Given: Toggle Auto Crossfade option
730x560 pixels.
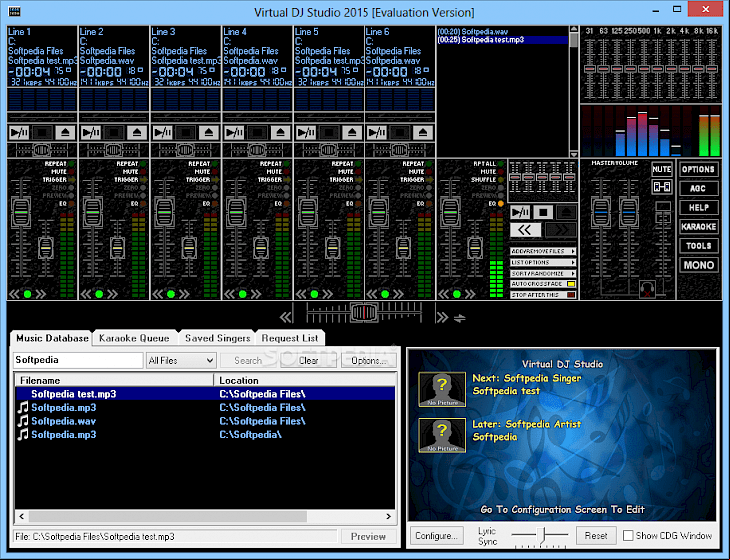Looking at the screenshot, I should pyautogui.click(x=543, y=284).
